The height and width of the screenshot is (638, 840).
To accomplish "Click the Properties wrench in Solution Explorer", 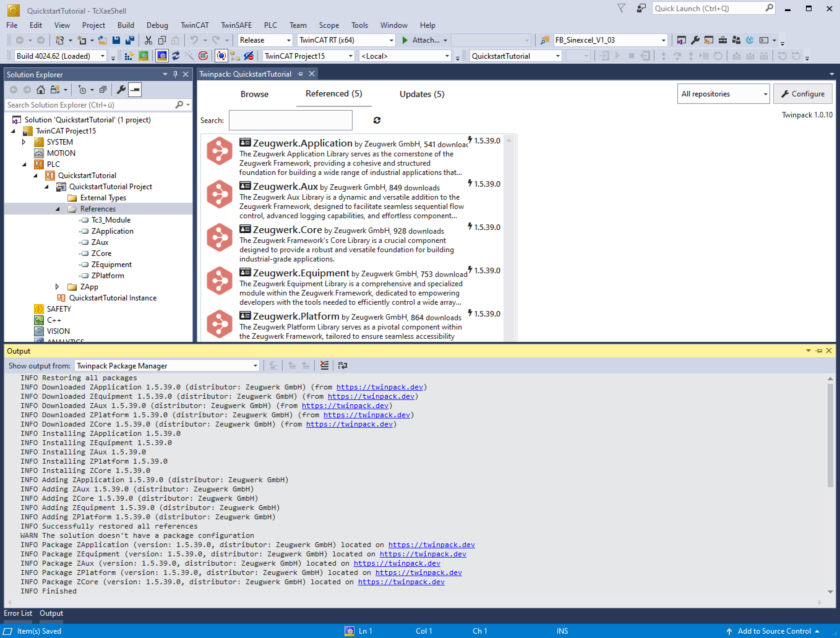I will (x=121, y=90).
